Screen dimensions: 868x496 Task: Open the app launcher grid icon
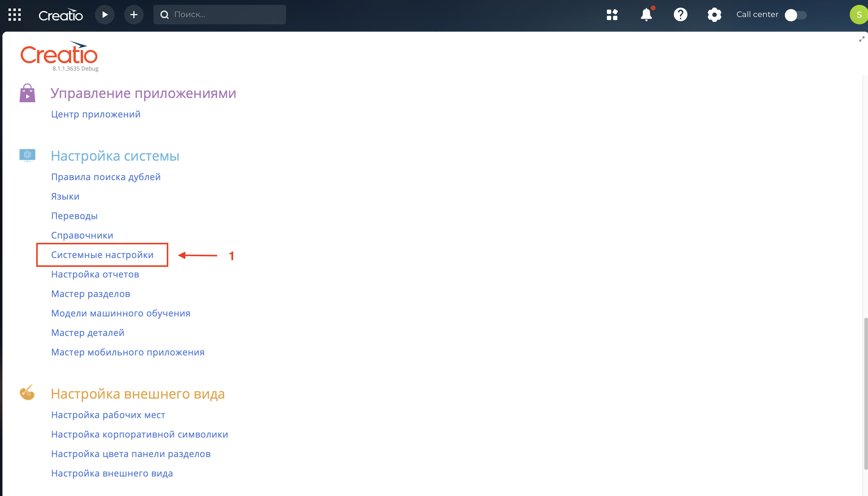coord(15,15)
